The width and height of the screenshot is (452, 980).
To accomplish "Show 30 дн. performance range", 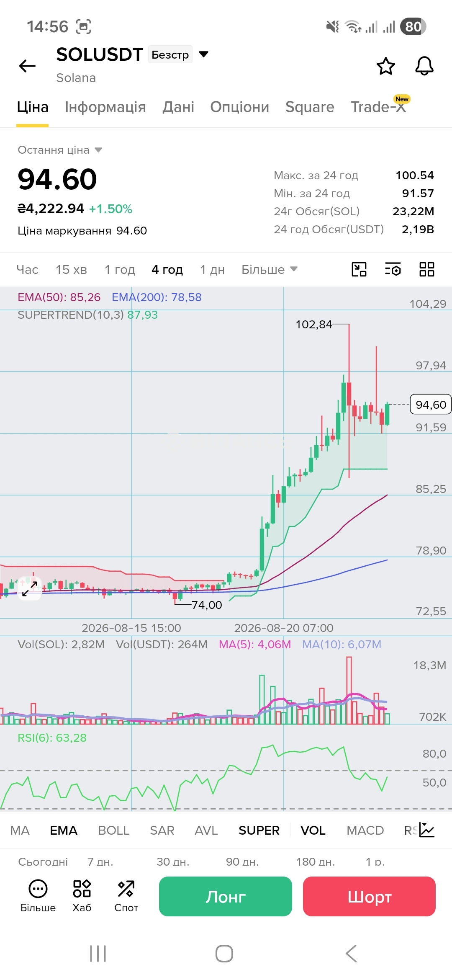I will tap(173, 861).
